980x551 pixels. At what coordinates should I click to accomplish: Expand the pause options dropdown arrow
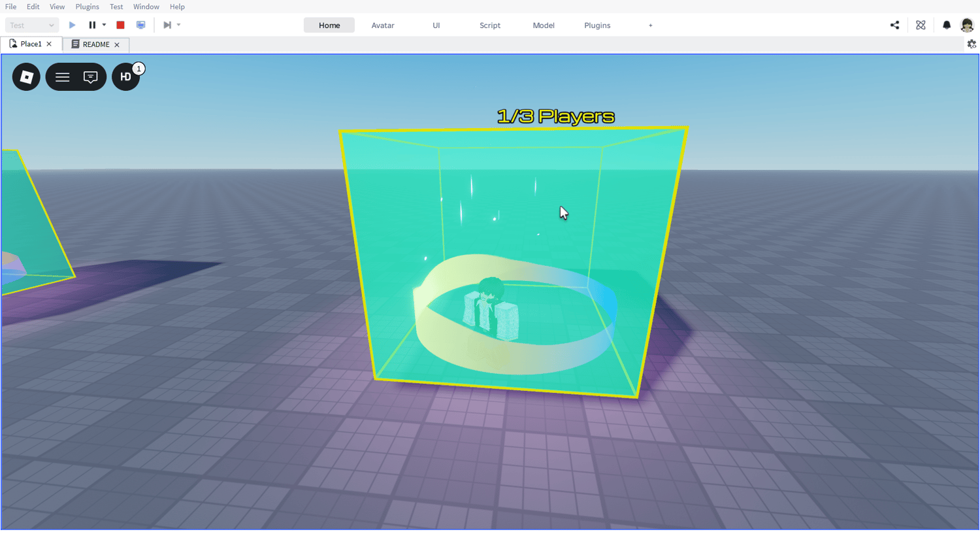[x=104, y=25]
